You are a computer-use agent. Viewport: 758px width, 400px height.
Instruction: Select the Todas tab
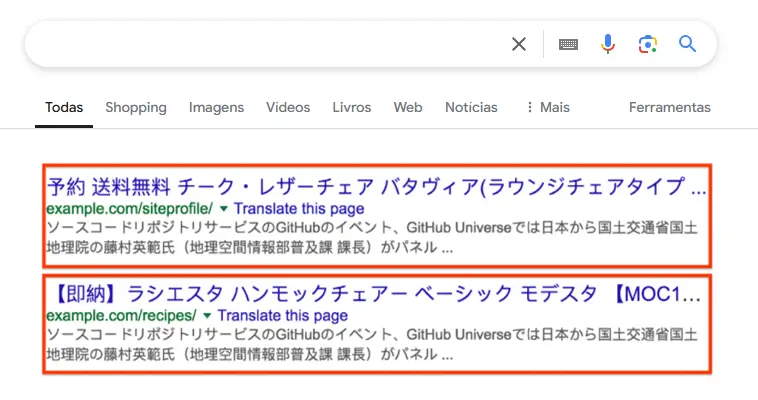(64, 107)
